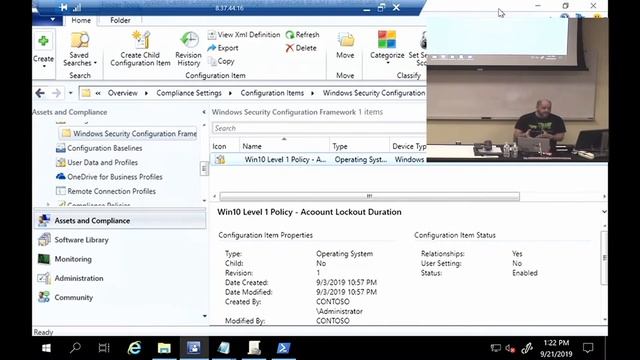Select the Win10 Level 1 Policy row

(x=318, y=160)
